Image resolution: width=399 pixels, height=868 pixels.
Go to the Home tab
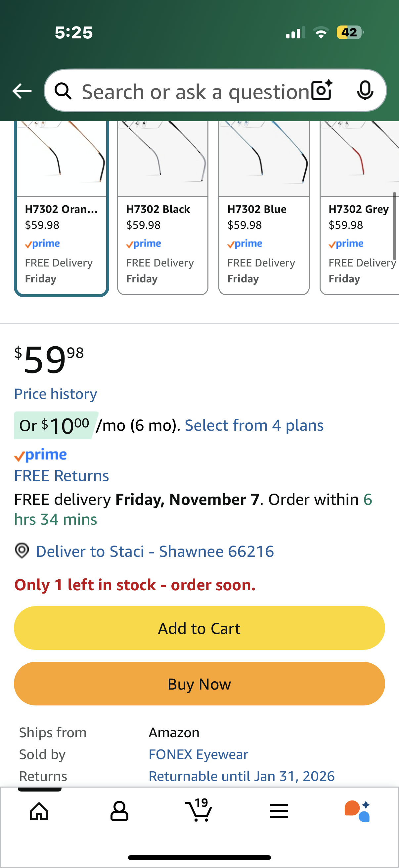coord(39,811)
